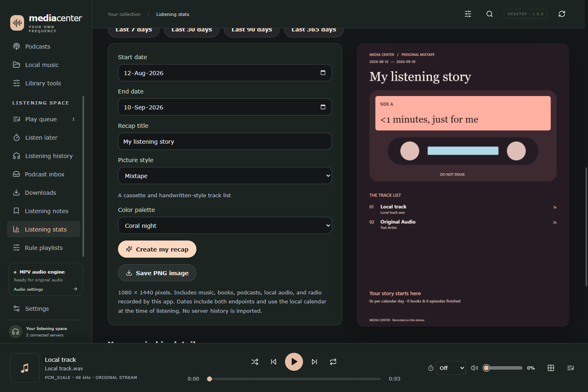Click the Listening stats breadcrumb

(x=173, y=14)
